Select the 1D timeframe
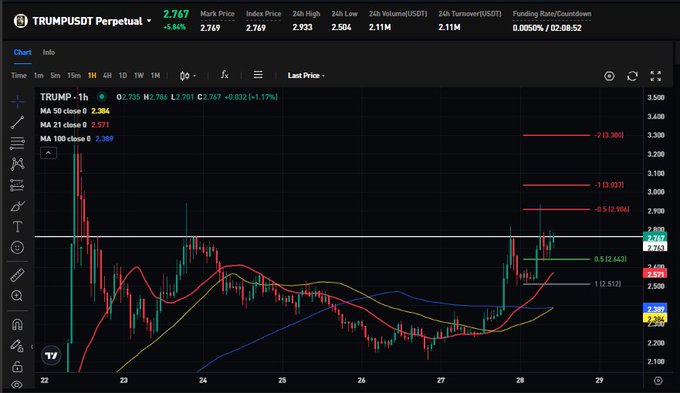Screen dimensions: 680x393 pyautogui.click(x=123, y=75)
